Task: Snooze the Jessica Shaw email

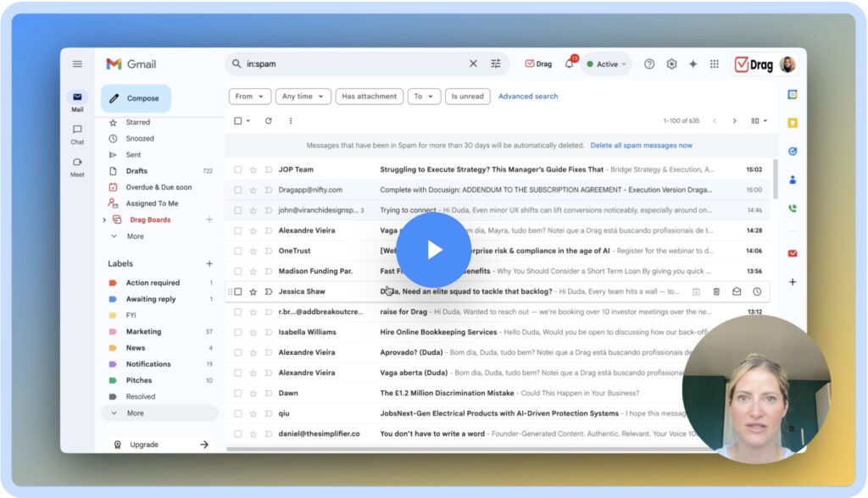Action: (x=757, y=291)
